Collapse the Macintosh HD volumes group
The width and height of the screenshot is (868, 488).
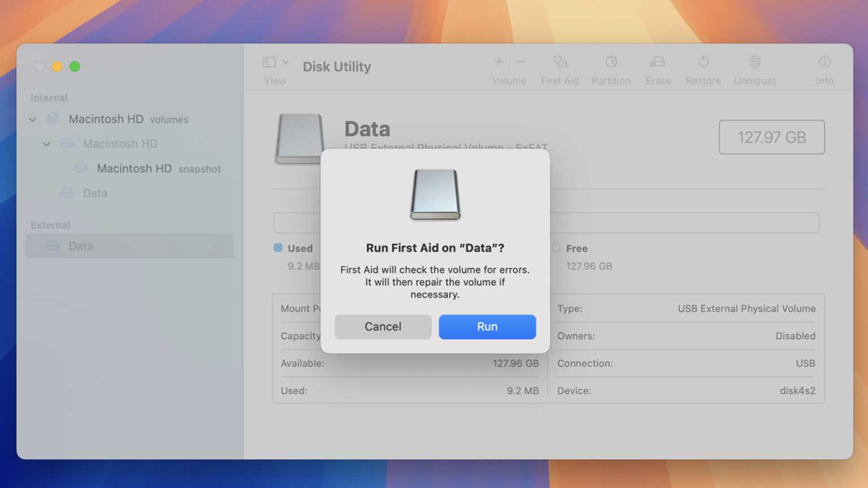point(32,119)
